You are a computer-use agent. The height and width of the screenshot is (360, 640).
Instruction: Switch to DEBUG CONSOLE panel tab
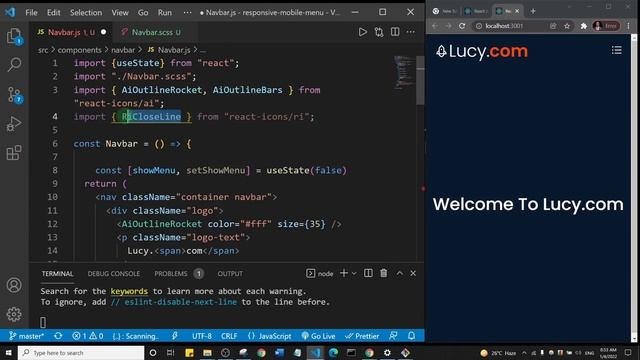pyautogui.click(x=113, y=273)
